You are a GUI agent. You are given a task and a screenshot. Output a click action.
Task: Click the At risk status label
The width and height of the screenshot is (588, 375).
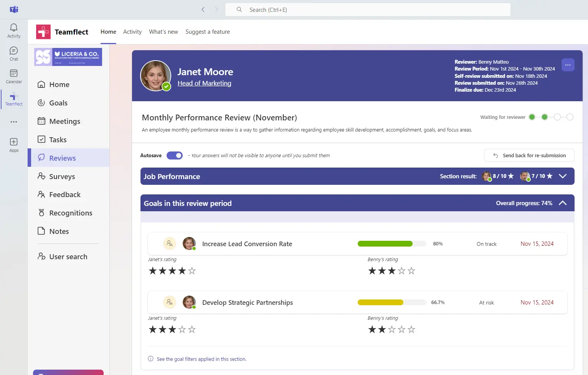tap(486, 303)
